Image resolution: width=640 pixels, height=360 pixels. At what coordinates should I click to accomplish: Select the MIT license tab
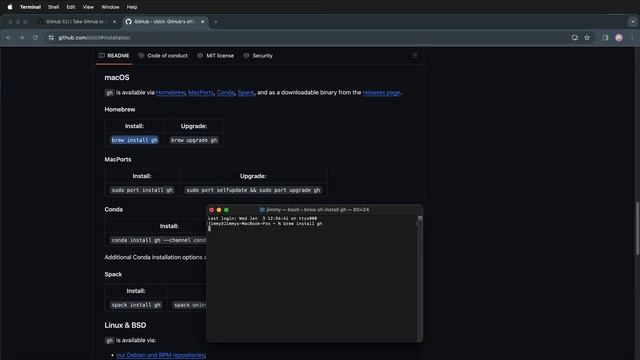pos(216,56)
